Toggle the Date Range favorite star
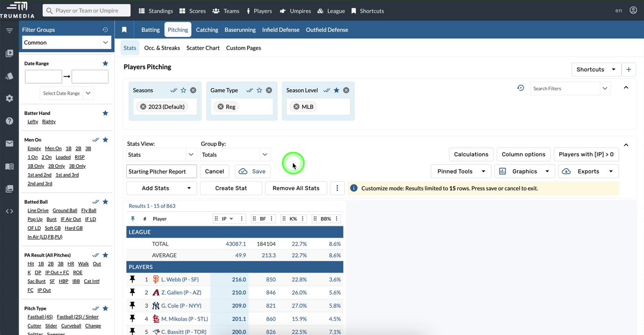 [105, 63]
